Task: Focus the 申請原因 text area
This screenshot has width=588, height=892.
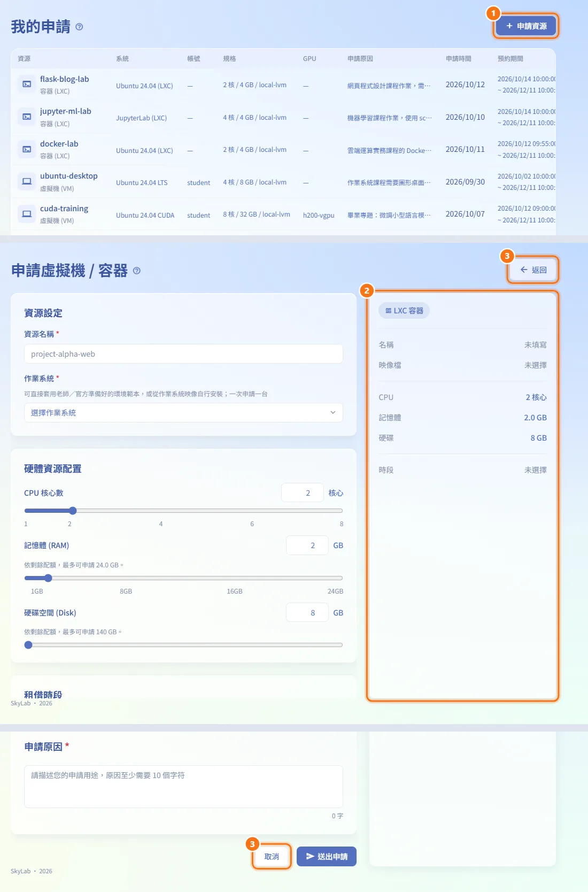Action: point(183,787)
